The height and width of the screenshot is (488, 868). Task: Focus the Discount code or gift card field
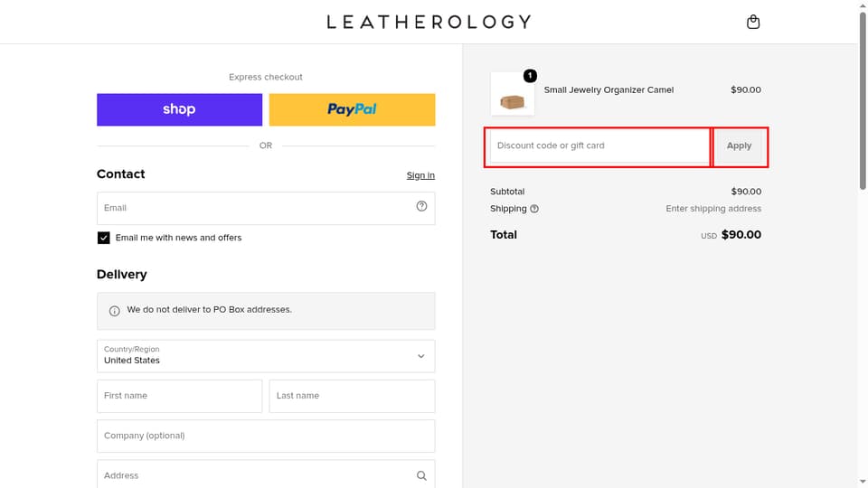coord(599,146)
